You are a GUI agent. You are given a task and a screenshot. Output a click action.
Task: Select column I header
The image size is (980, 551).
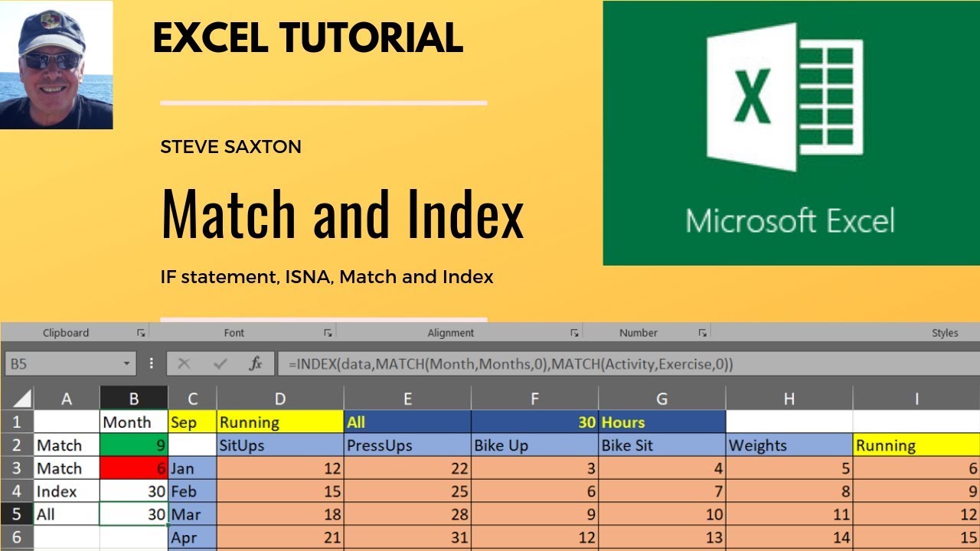916,398
